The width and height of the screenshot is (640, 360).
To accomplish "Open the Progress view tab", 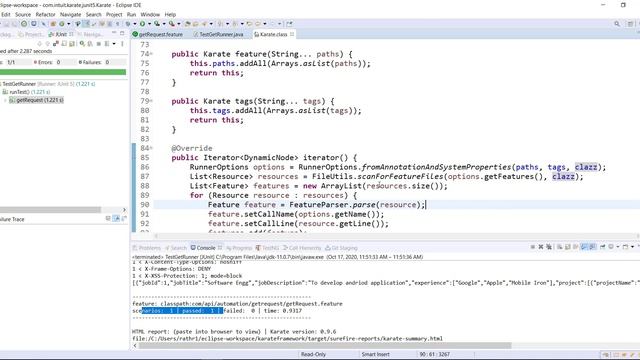I will click(x=239, y=248).
